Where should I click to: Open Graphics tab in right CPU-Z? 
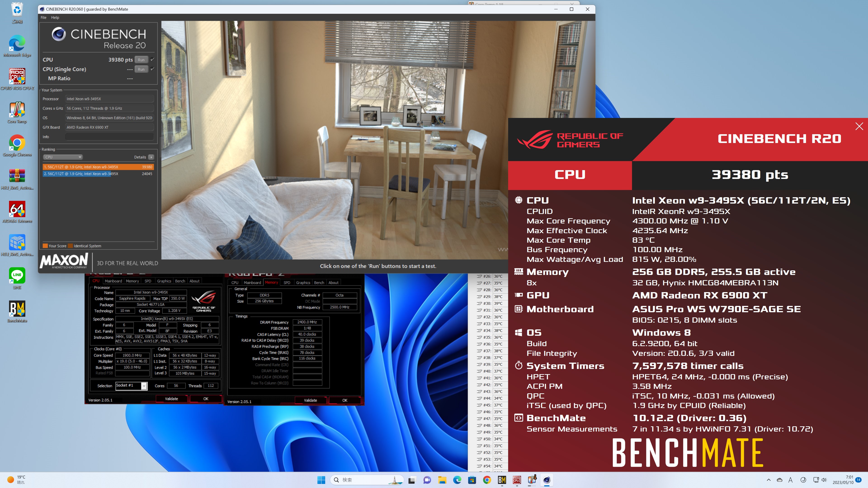pyautogui.click(x=303, y=283)
